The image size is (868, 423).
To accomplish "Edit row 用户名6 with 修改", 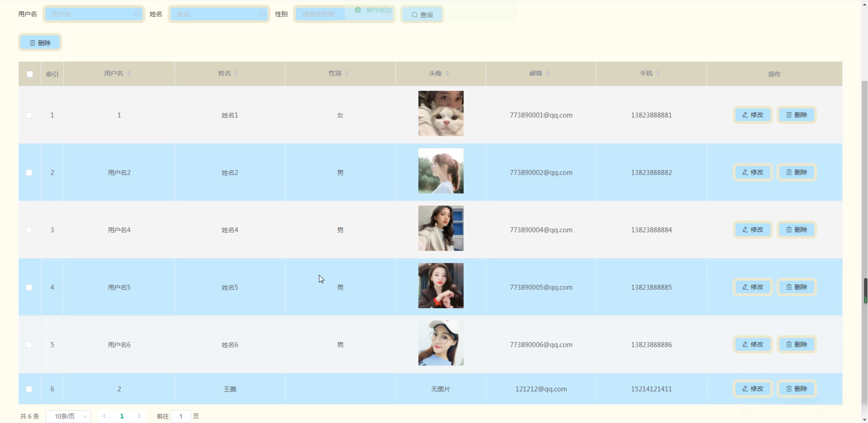I will point(753,344).
